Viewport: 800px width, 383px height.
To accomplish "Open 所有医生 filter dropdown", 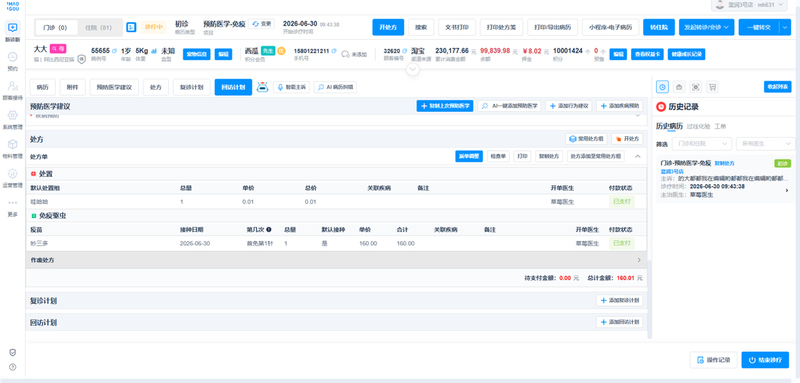I will tap(765, 144).
